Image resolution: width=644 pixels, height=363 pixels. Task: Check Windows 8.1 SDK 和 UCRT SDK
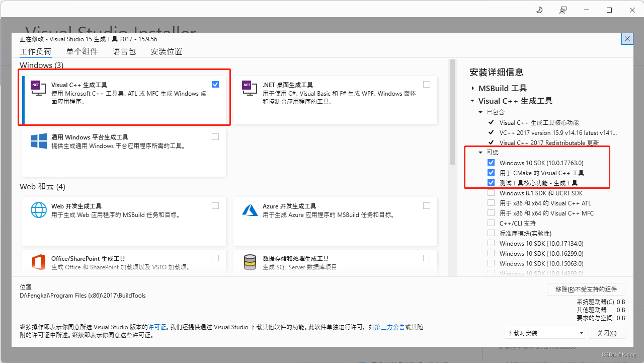coord(491,193)
